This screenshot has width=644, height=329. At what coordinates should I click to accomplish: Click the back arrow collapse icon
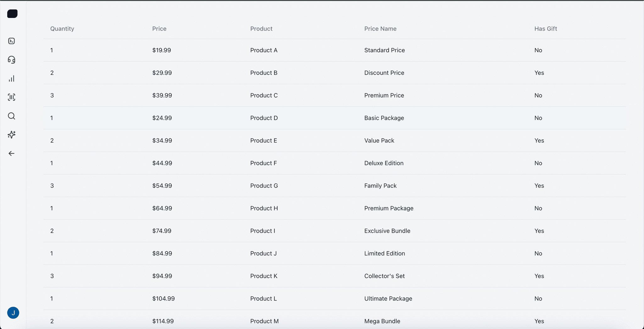(x=12, y=153)
